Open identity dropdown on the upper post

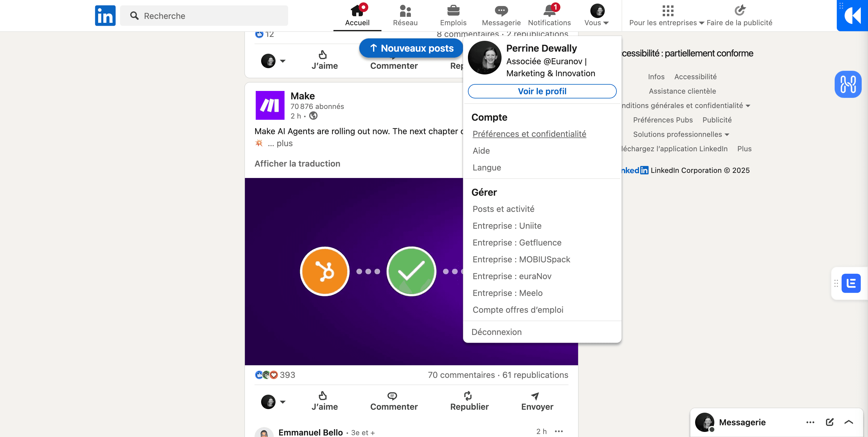point(273,61)
